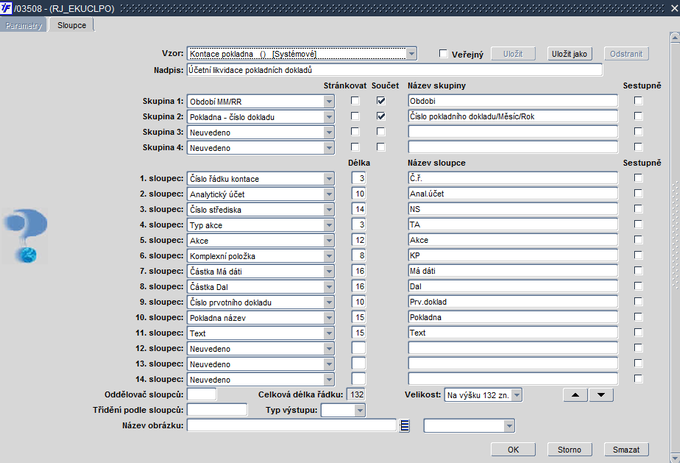
Task: Open the Typ výstupu dropdown
Action: point(345,410)
